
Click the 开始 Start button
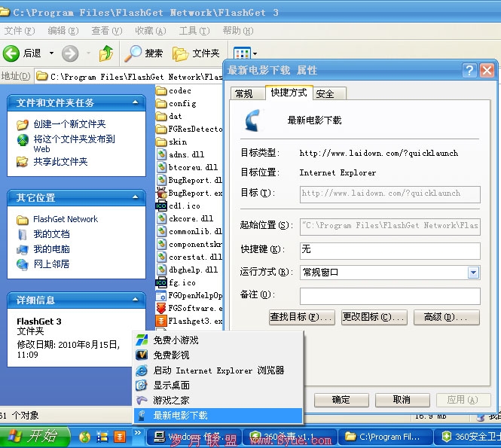34,436
